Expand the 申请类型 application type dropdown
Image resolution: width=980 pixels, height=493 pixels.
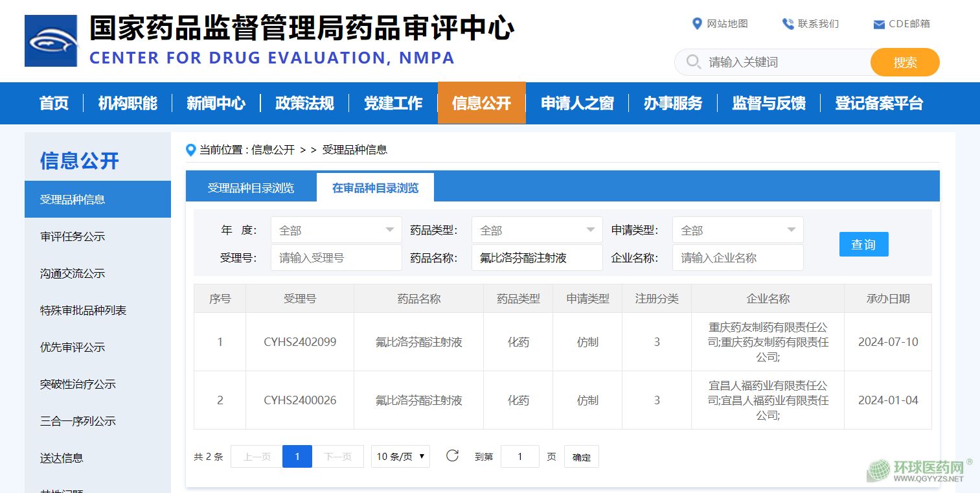click(738, 230)
